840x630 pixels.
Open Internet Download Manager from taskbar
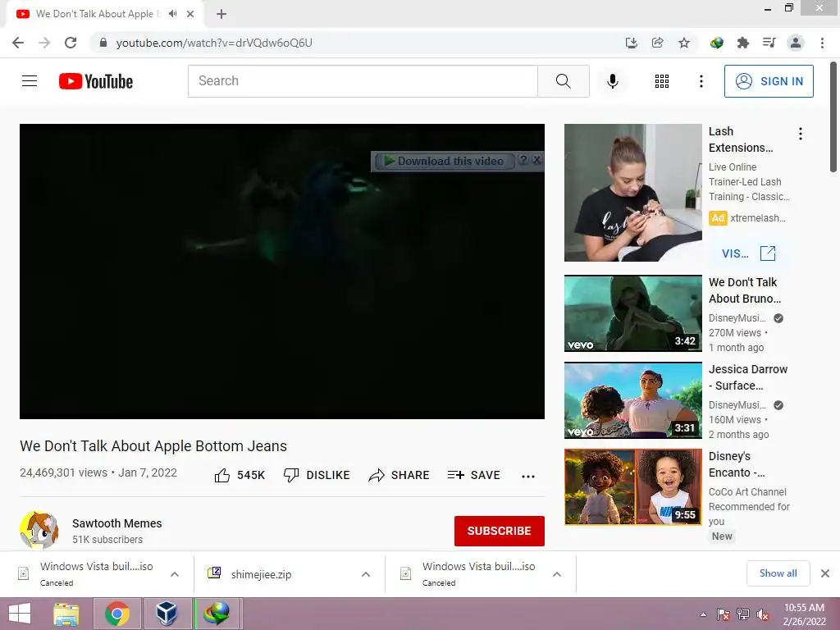click(x=217, y=614)
